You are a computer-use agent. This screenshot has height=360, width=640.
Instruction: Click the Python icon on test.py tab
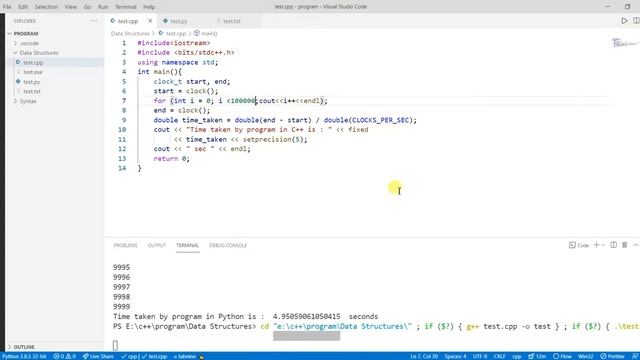[165, 21]
